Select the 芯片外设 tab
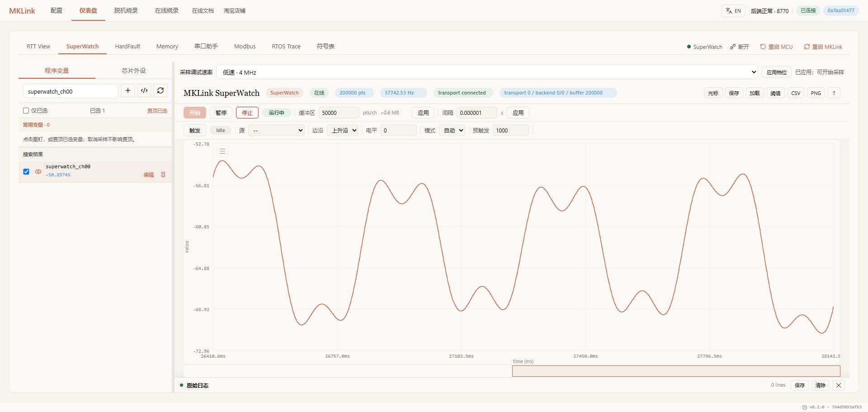Viewport: 868px width, 412px height. tap(134, 71)
